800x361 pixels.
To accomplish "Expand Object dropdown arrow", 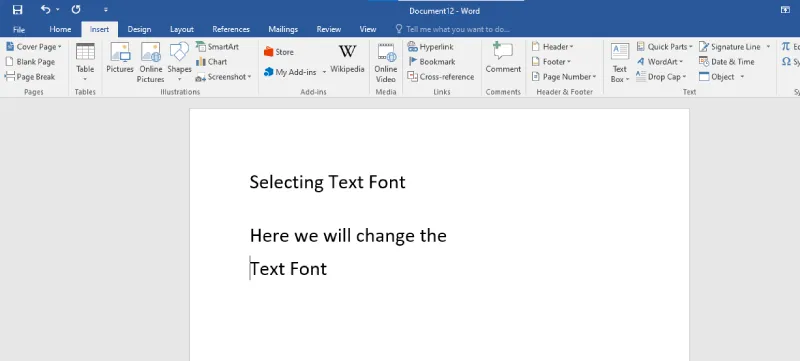I will coord(742,77).
